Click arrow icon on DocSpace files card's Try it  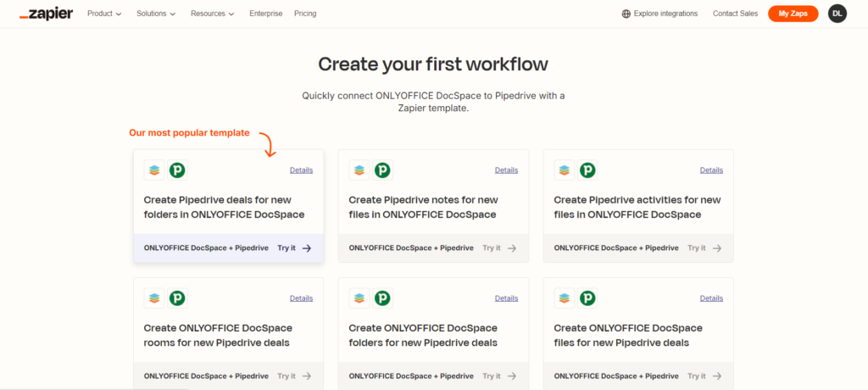pyautogui.click(x=717, y=376)
